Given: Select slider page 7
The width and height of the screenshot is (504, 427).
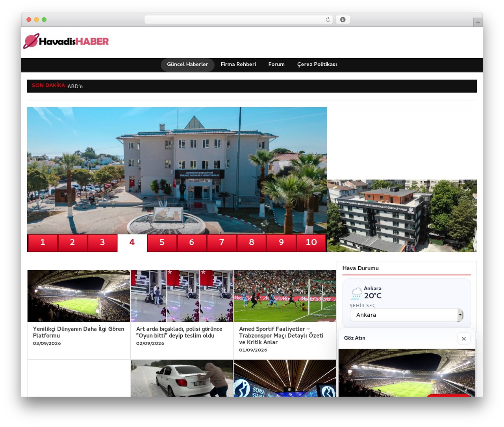Looking at the screenshot, I should coord(222,243).
